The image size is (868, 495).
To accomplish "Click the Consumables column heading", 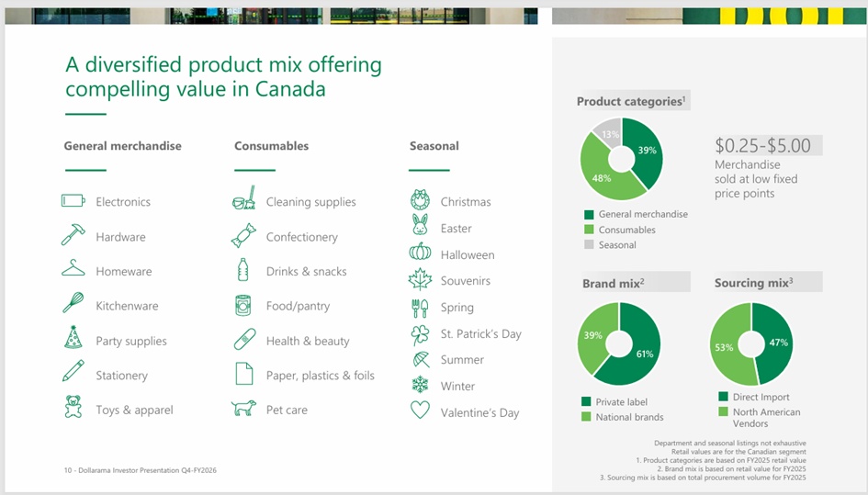I will click(x=271, y=146).
